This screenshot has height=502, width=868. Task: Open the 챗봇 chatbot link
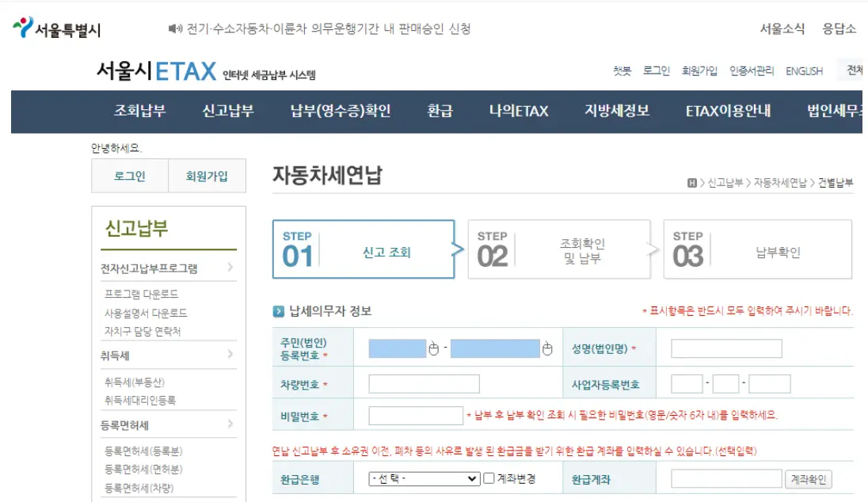coord(622,71)
